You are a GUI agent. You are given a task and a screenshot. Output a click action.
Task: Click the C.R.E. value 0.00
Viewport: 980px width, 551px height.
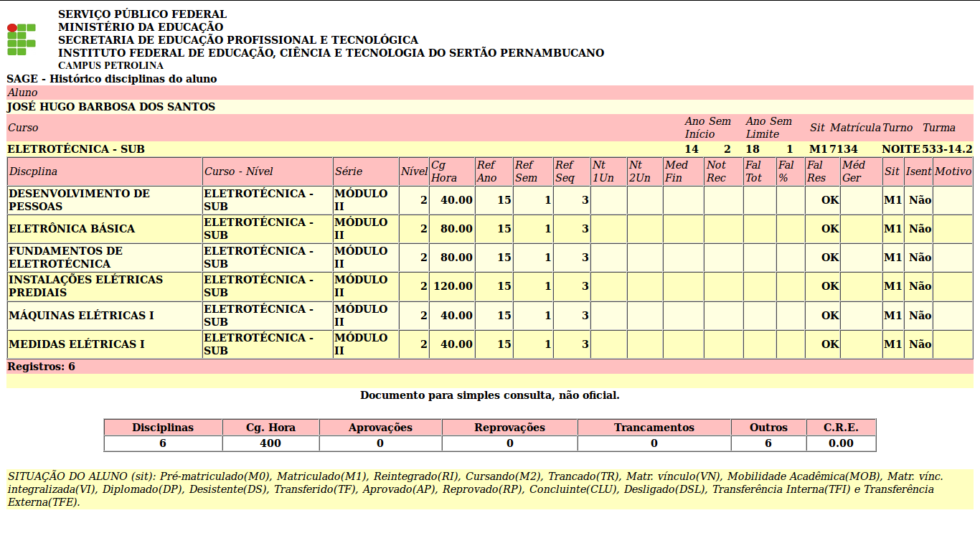coord(841,443)
